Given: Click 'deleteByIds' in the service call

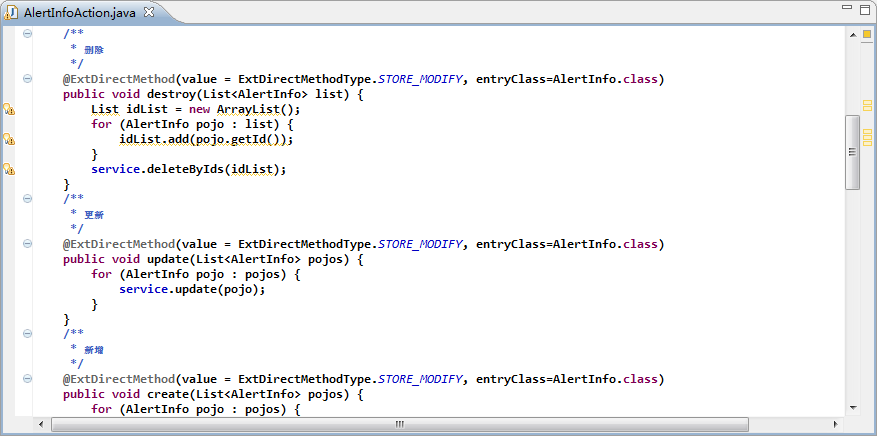Looking at the screenshot, I should 185,169.
